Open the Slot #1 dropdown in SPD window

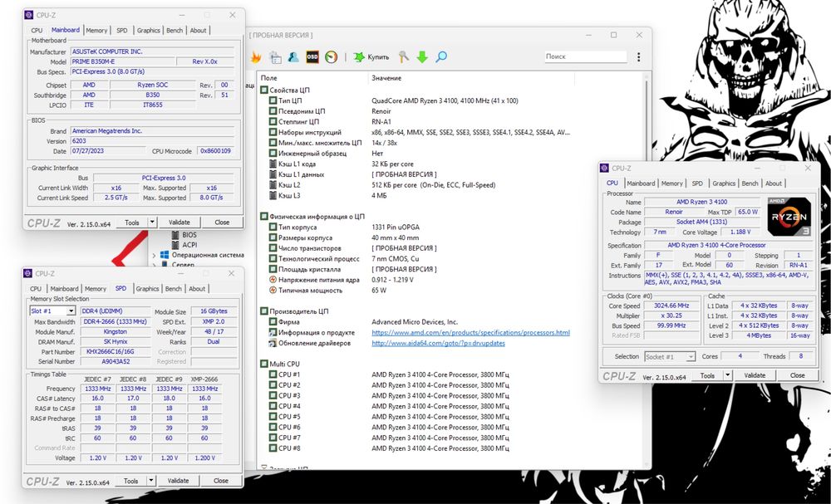tap(52, 311)
